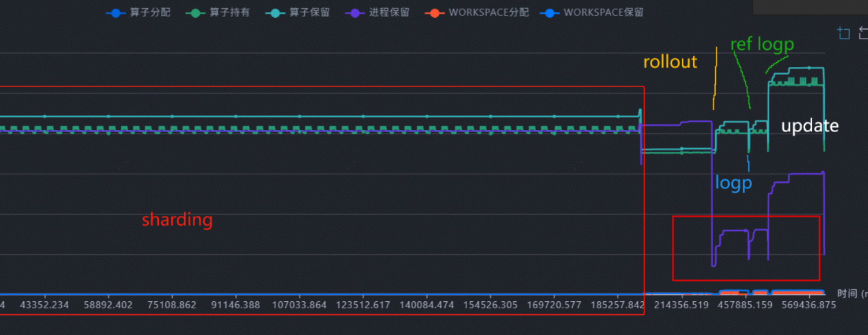Click x-axis tick label 185257.842
The image size is (868, 335).
618,305
